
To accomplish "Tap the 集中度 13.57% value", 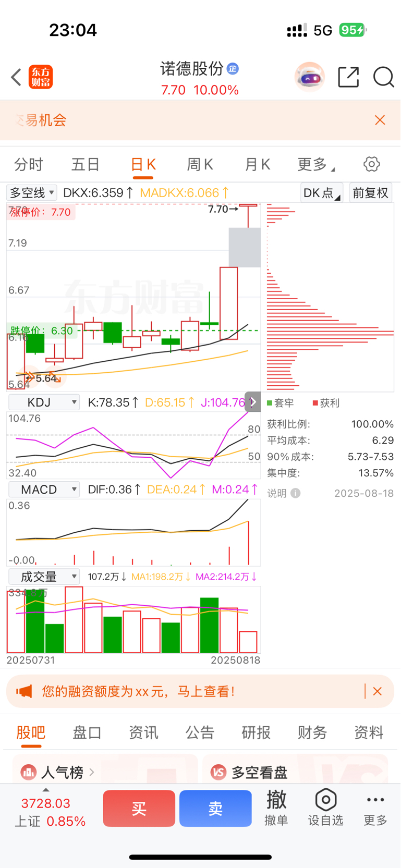I will point(376,473).
